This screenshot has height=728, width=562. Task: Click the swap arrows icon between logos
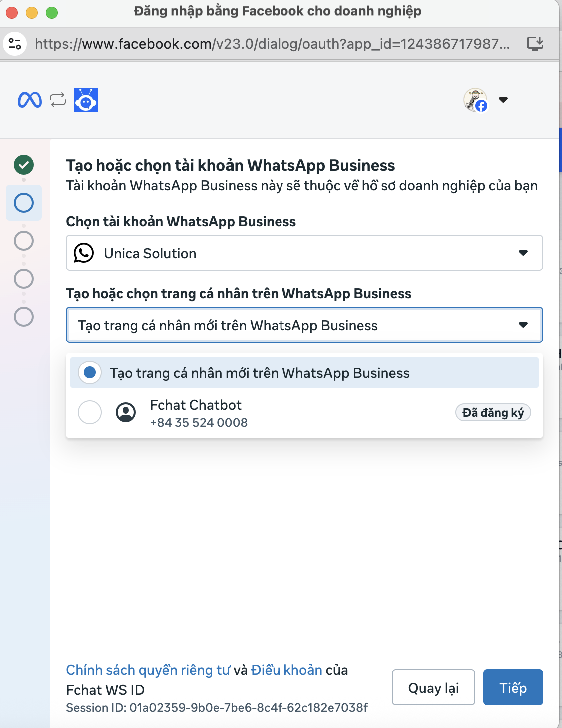(x=58, y=100)
